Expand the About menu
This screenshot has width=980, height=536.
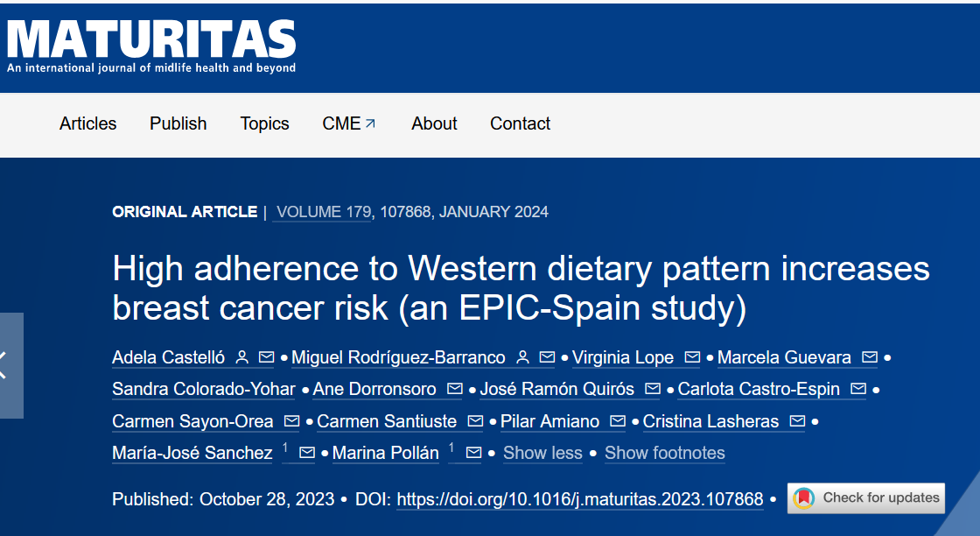pos(434,123)
